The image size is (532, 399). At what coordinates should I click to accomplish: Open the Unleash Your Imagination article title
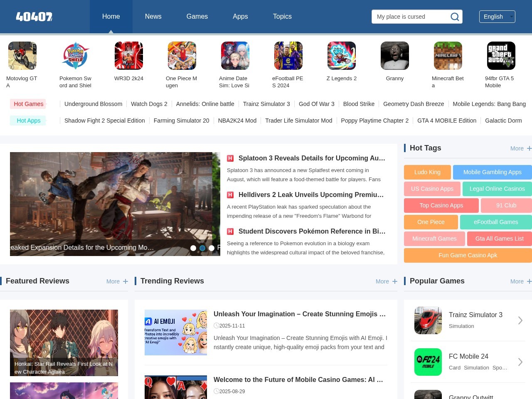[x=300, y=314]
